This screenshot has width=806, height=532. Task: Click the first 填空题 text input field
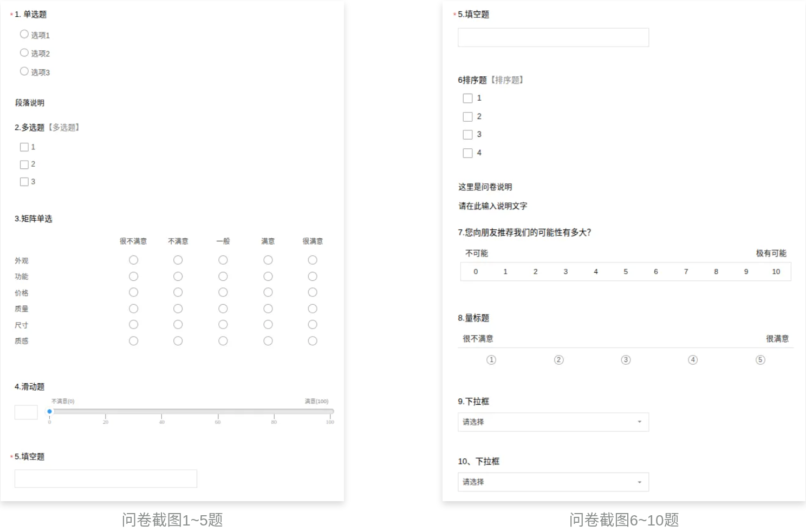pyautogui.click(x=106, y=478)
